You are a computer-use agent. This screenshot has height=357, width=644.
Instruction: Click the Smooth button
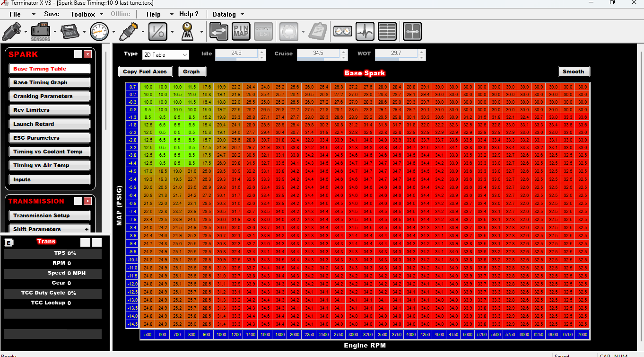(574, 71)
